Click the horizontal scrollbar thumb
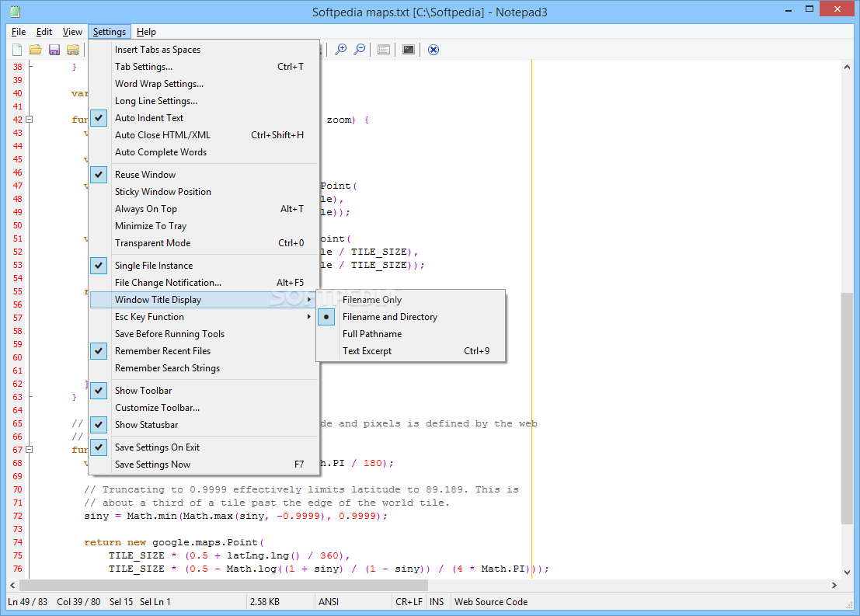Screen dimensions: 860x616 click(x=223, y=585)
